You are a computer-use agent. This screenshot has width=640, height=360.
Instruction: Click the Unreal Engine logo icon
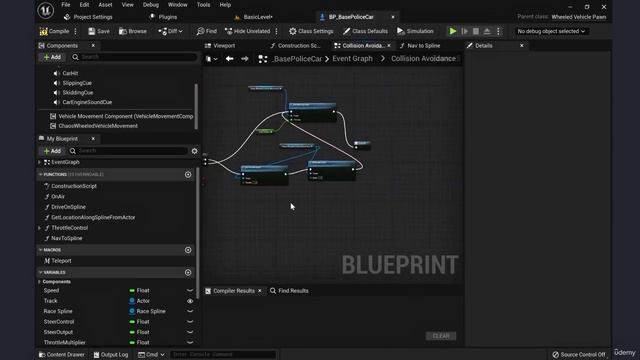46,10
